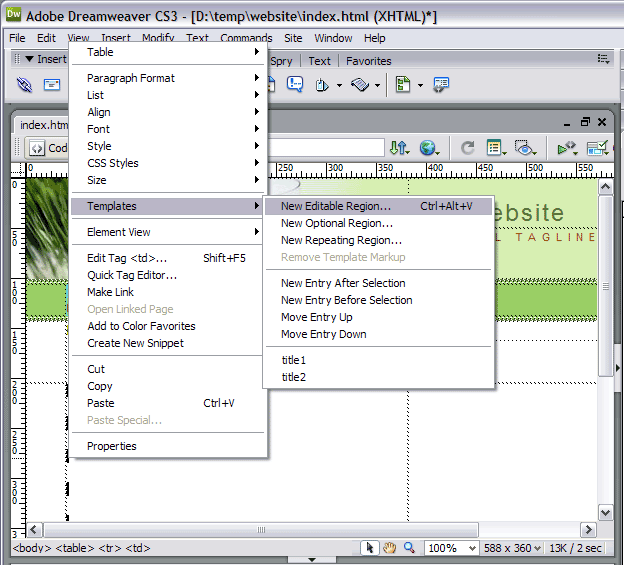Click the Dreamweaver app icon in title bar
Viewport: 624px width, 565px height.
(14, 14)
